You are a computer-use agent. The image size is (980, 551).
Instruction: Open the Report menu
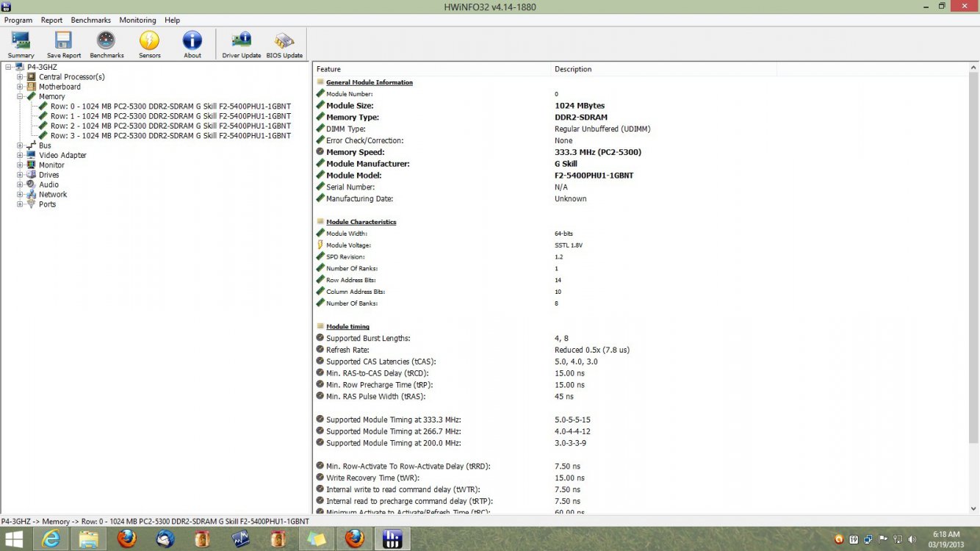coord(51,20)
